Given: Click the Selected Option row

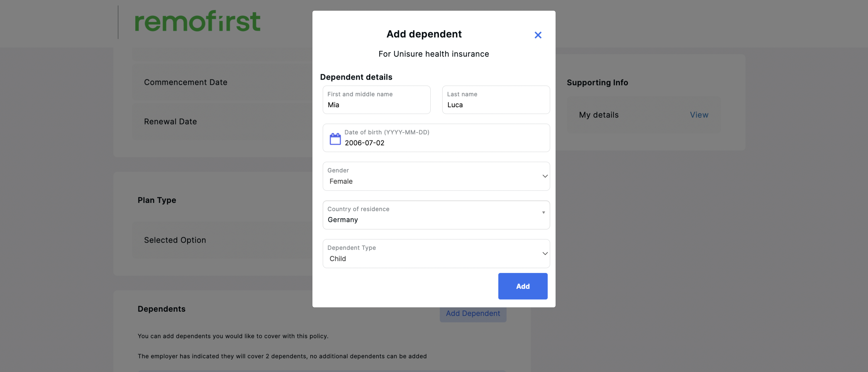Looking at the screenshot, I should coord(222,240).
